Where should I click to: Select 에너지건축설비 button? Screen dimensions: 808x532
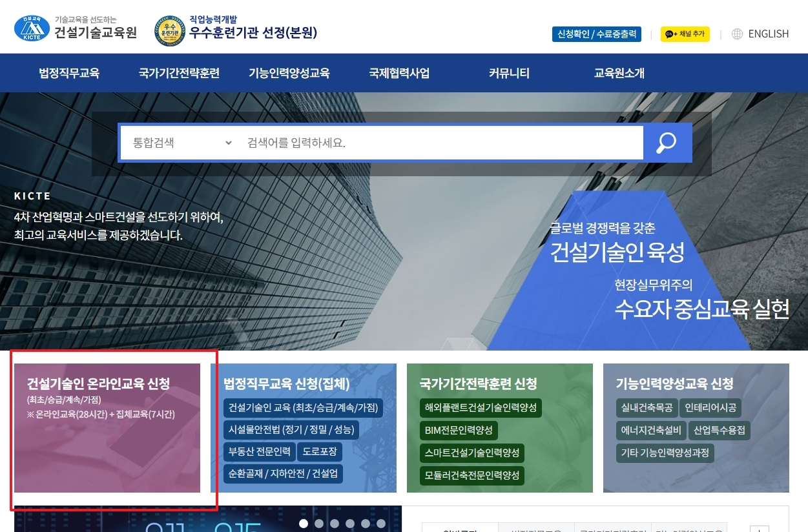pos(651,430)
